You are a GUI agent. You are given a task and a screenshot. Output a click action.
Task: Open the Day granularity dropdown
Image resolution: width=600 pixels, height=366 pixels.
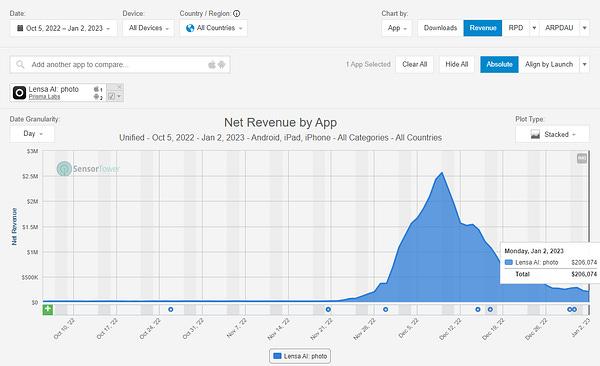32,134
